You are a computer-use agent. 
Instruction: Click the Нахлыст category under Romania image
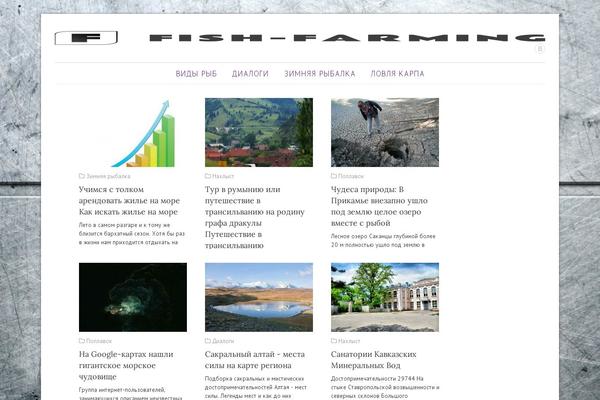pyautogui.click(x=223, y=176)
